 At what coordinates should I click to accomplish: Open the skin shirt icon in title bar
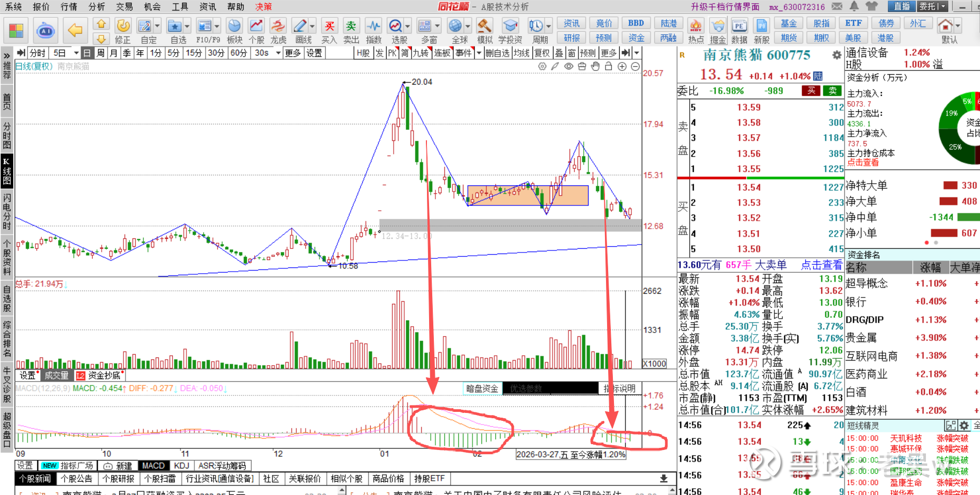(871, 6)
